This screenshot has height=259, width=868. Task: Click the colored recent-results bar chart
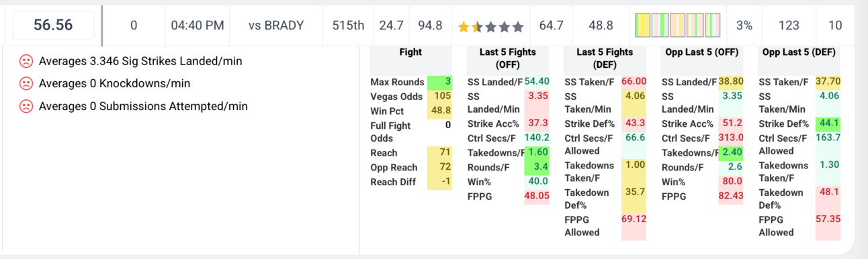[x=677, y=25]
